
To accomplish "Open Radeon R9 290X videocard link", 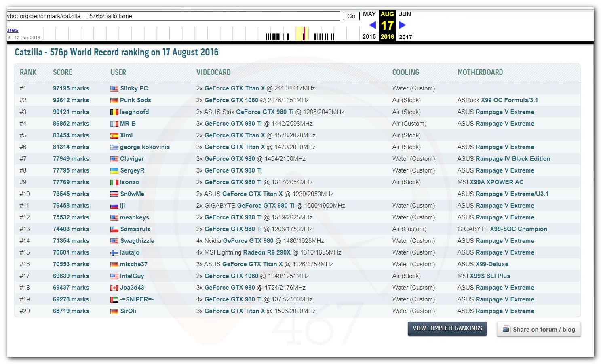I will [267, 252].
